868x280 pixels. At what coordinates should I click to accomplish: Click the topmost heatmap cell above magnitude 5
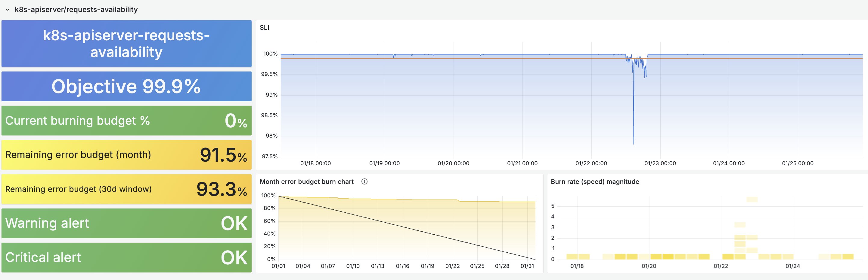[752, 199]
